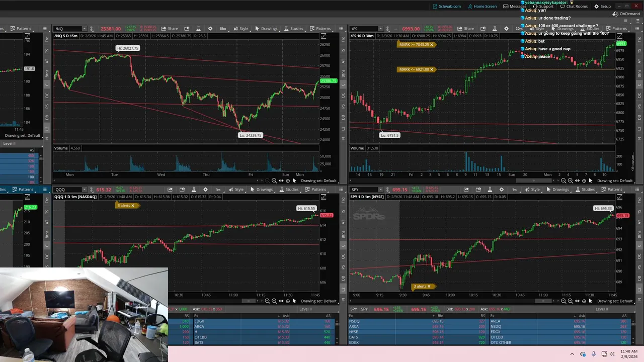
Task: Open Chat Rooms
Action: point(574,7)
